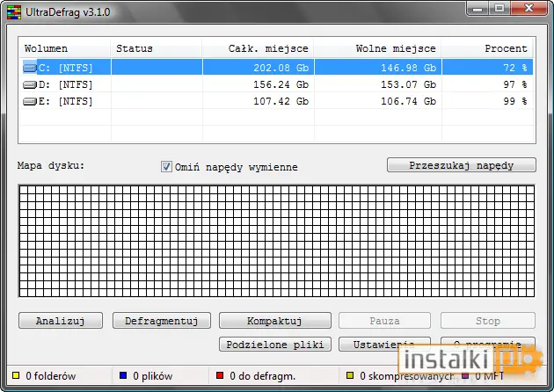
Task: Select the 'C: [NTFS]' volume label
Action: click(66, 68)
